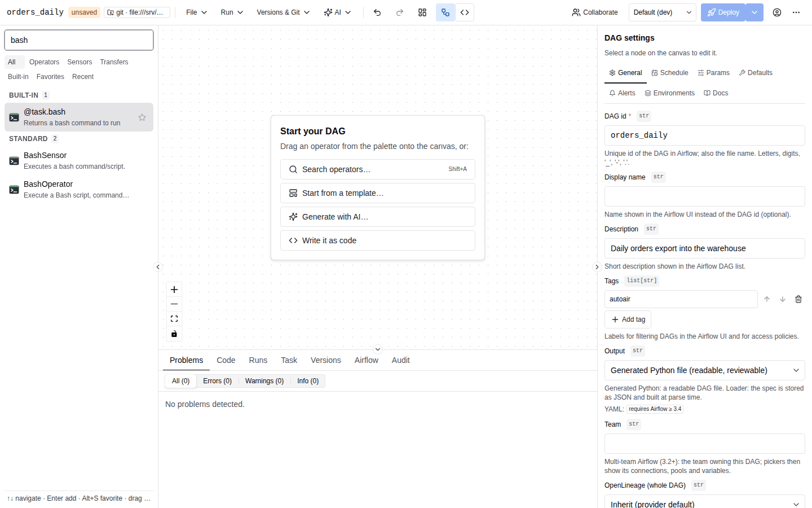812x508 pixels.
Task: Move the autoair tag down
Action: click(x=783, y=299)
